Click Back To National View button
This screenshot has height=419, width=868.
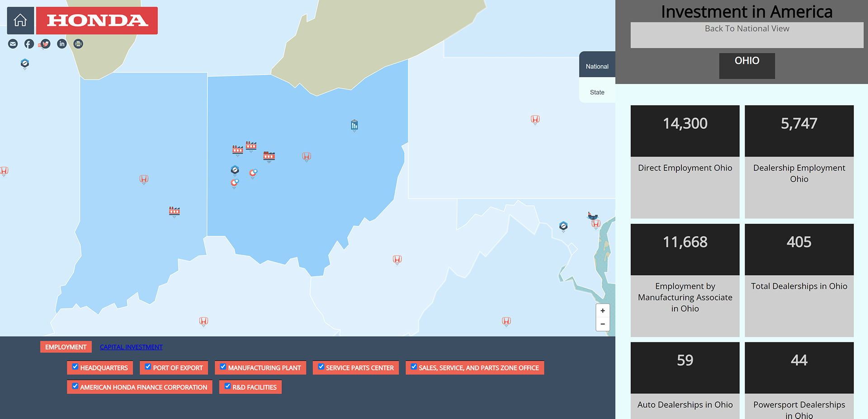click(747, 35)
